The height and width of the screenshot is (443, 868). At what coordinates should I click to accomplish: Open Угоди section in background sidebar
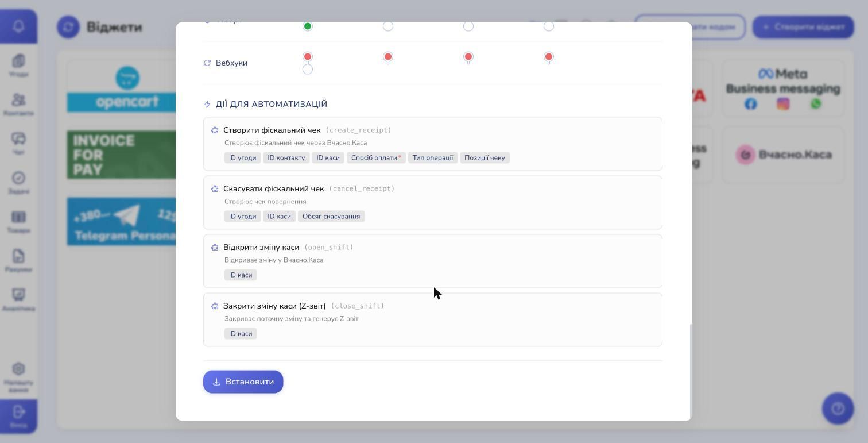18,66
